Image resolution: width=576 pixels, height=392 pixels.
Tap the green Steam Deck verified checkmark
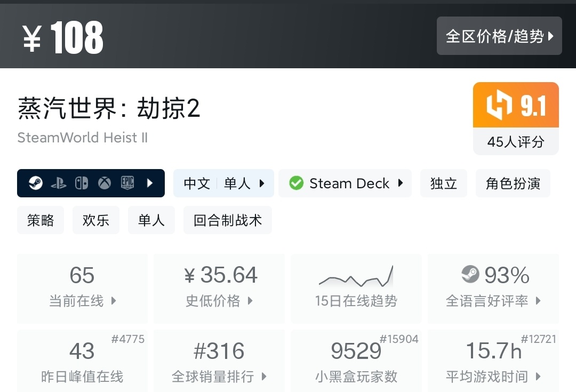tap(296, 183)
